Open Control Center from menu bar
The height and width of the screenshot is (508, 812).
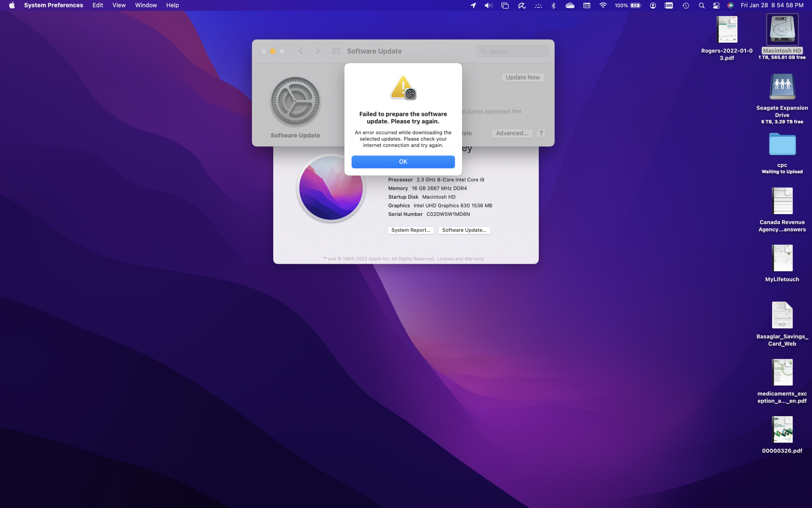[x=716, y=5]
